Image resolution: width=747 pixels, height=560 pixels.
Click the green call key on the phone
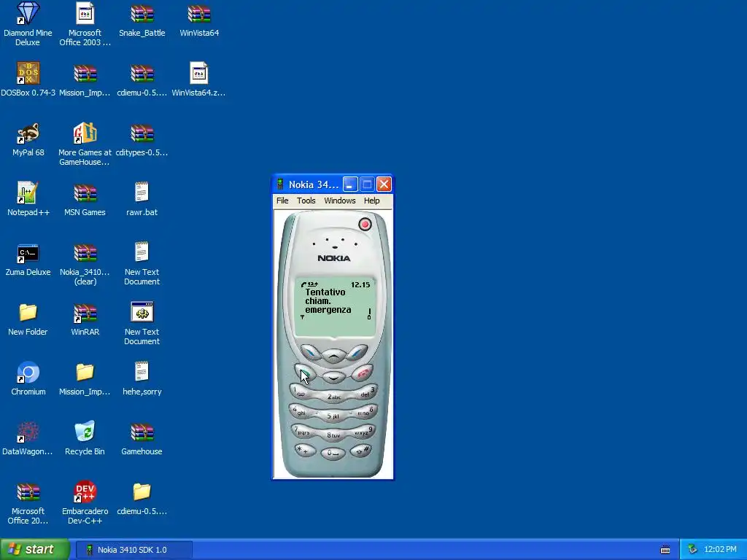305,372
